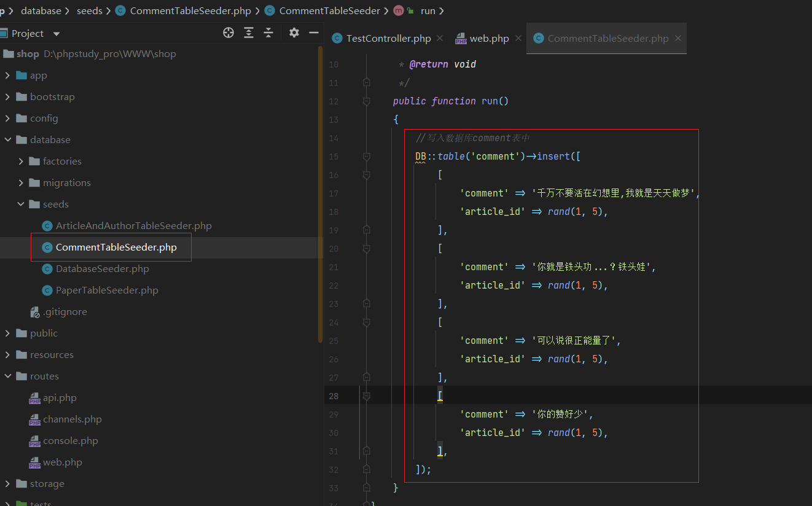Viewport: 812px width, 506px height.
Task: Select CommentTableSeeder.php in project tree
Action: coord(116,247)
